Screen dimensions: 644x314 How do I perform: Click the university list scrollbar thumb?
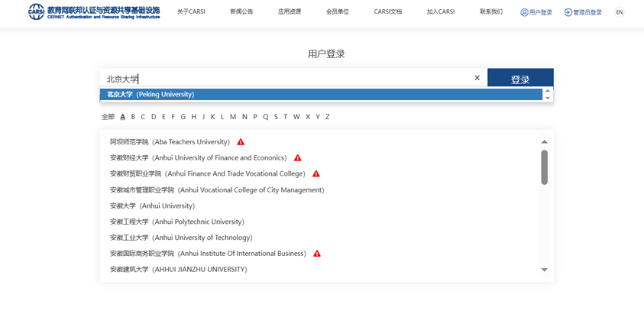coord(544,167)
